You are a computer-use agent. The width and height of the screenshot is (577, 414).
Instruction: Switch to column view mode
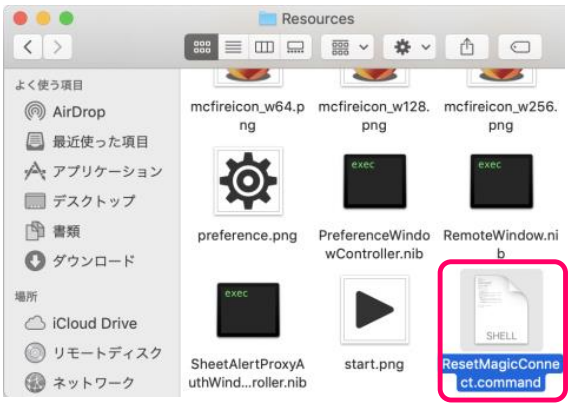point(264,47)
